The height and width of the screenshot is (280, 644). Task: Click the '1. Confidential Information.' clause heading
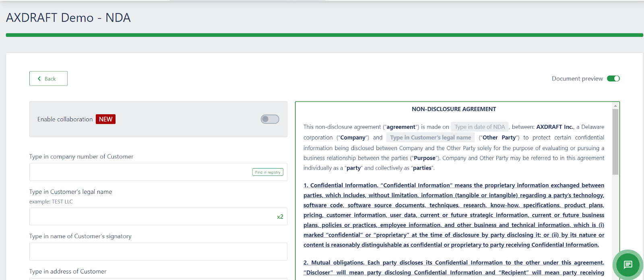(341, 185)
